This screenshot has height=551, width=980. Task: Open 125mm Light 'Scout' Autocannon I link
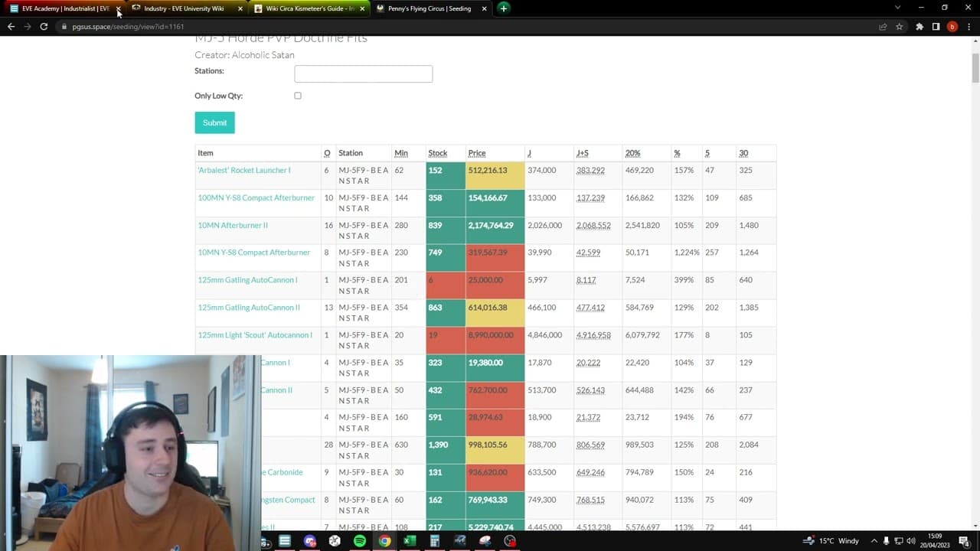[x=255, y=334]
